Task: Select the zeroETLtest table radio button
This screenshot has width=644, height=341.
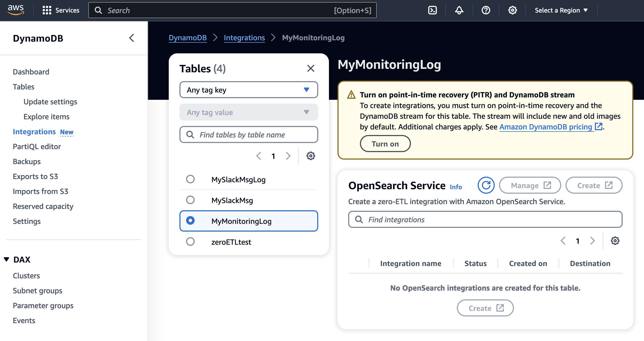Action: pos(190,241)
